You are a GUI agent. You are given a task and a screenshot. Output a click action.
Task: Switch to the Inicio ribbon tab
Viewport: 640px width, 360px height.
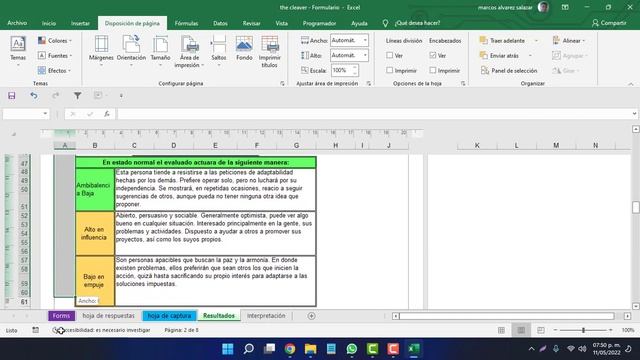click(49, 23)
